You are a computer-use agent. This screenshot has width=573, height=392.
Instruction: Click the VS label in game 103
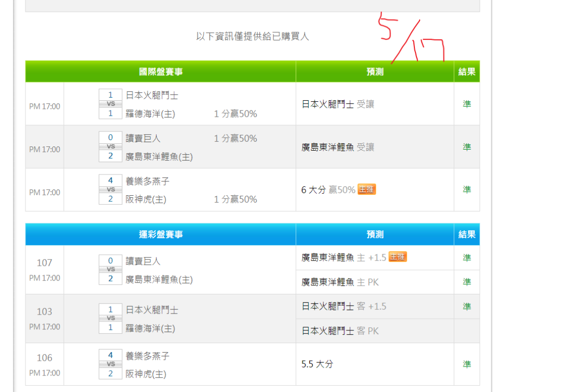pos(110,318)
